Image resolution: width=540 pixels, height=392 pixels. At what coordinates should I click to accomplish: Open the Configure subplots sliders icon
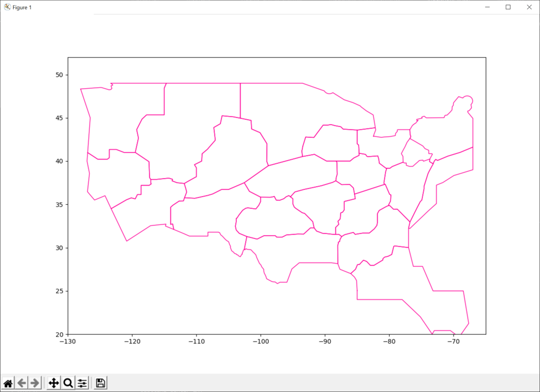point(82,383)
